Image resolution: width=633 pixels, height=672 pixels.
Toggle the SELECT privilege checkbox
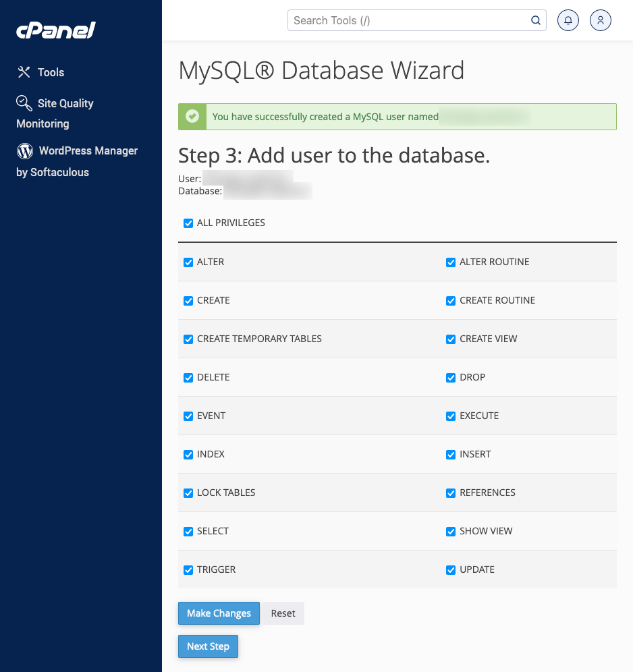[188, 532]
